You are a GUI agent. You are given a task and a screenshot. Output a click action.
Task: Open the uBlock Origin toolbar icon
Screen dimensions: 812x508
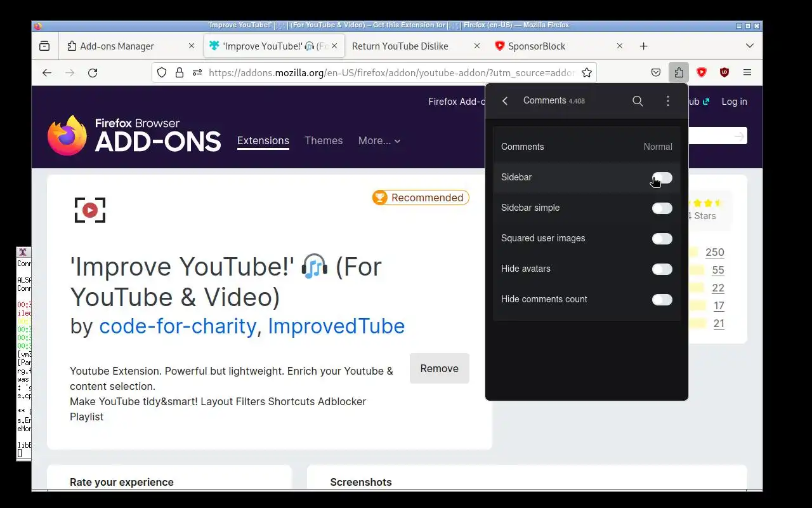click(x=724, y=72)
